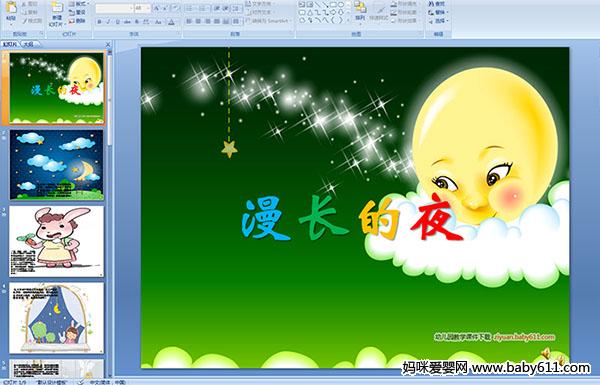Toggle Underline formatting
This screenshot has height=385, width=600.
[x=117, y=22]
